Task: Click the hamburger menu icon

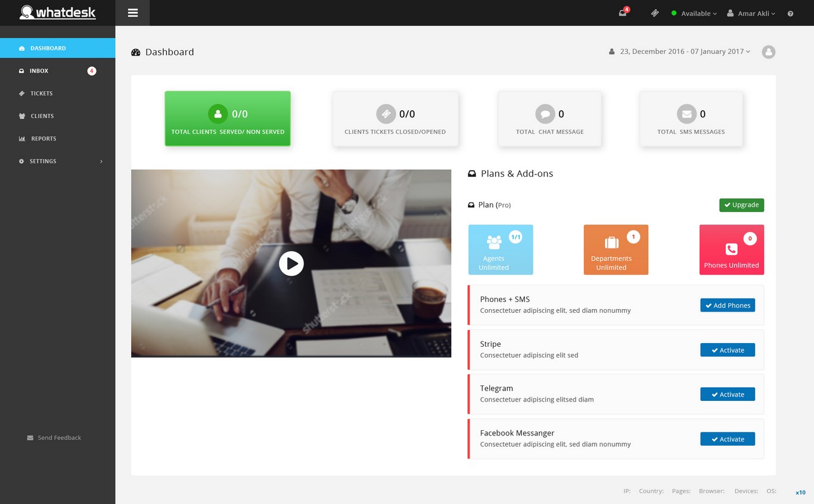Action: (132, 13)
